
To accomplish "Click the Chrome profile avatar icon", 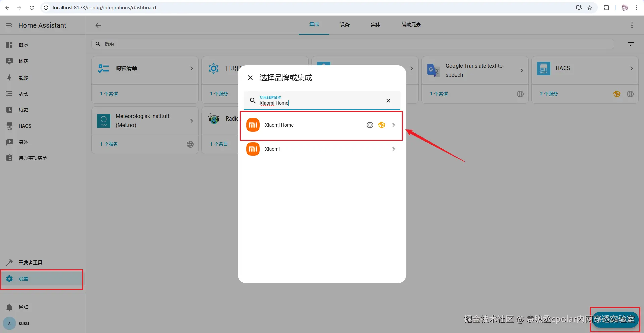I will [x=625, y=8].
